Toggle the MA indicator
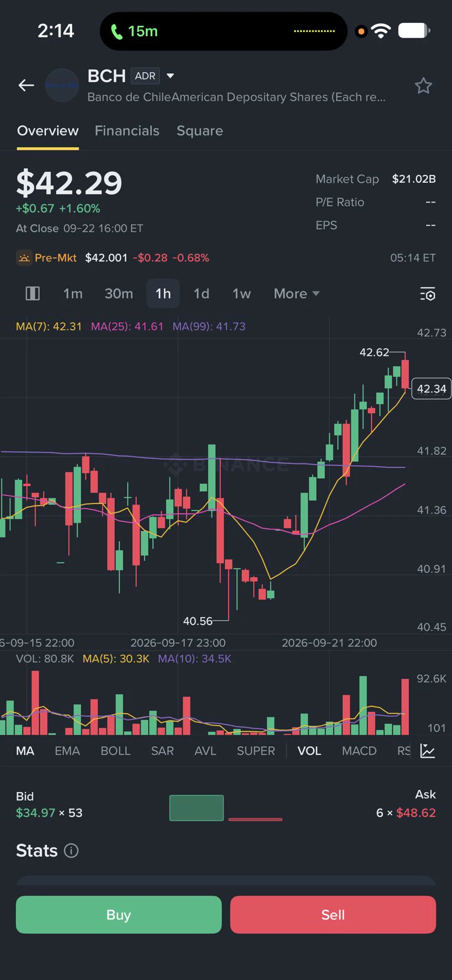The width and height of the screenshot is (452, 980). [25, 751]
